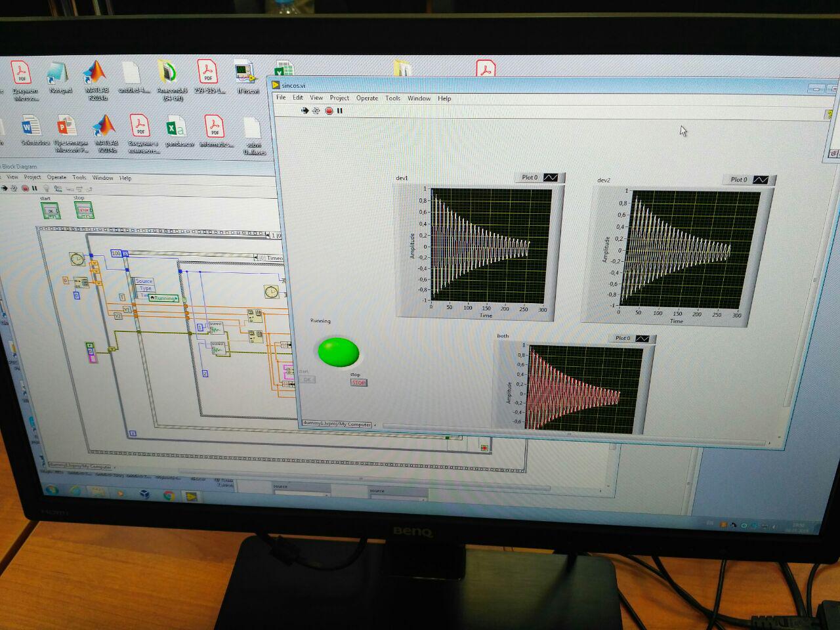The height and width of the screenshot is (630, 840).
Task: Click the Pause icon in Block Diagram toolbar
Action: (35, 188)
